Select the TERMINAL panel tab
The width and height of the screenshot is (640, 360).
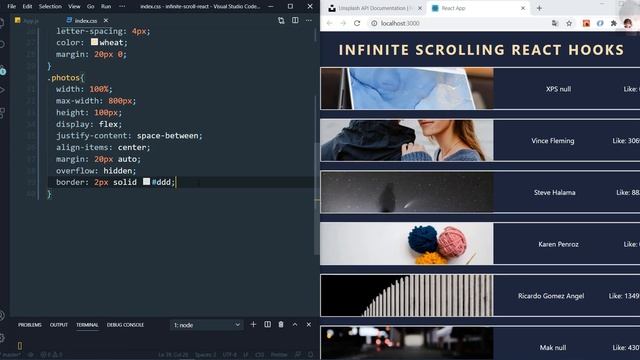pos(87,325)
